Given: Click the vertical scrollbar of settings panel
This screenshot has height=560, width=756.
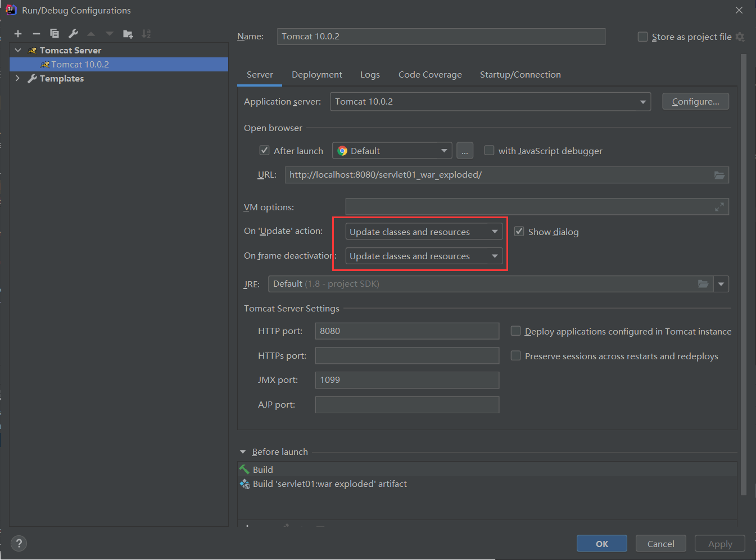Looking at the screenshot, I should (x=744, y=276).
